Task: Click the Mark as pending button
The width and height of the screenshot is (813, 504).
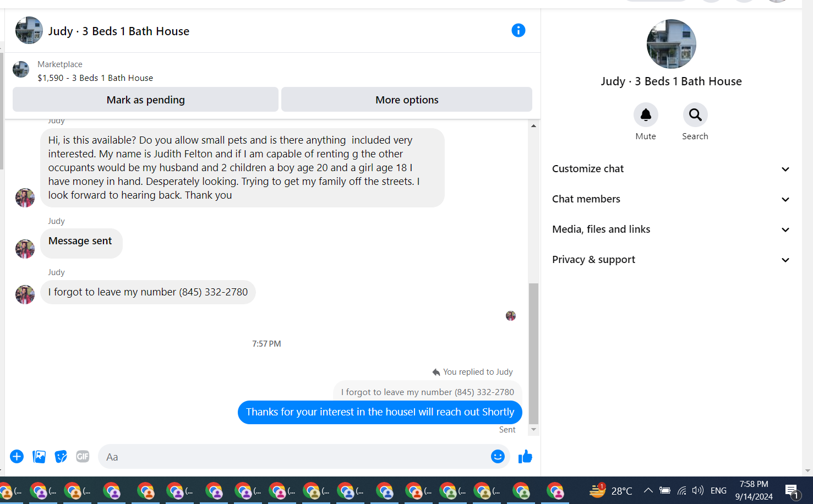Action: pyautogui.click(x=145, y=100)
